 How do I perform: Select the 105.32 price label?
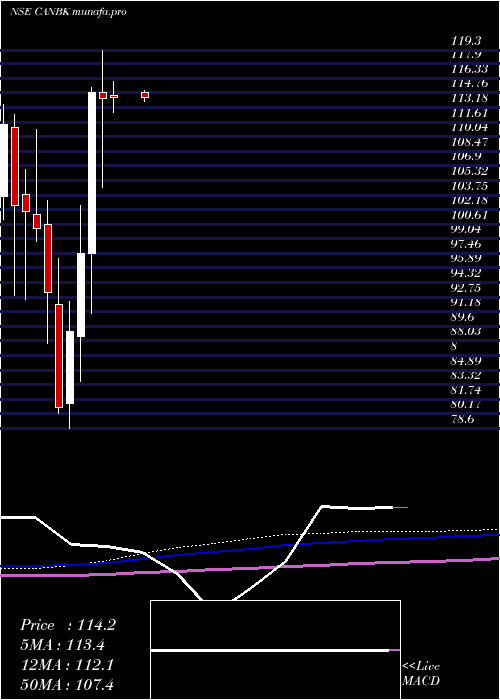[x=470, y=171]
